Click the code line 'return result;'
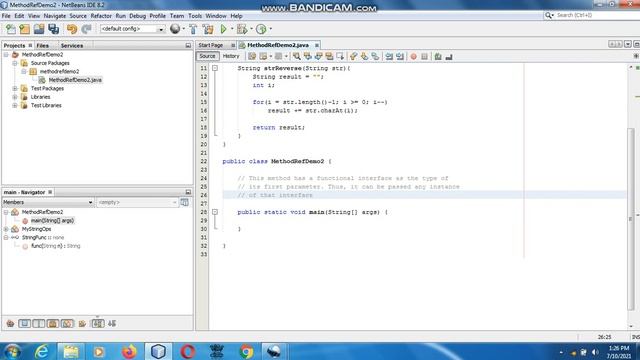This screenshot has width=640, height=360. [x=278, y=128]
